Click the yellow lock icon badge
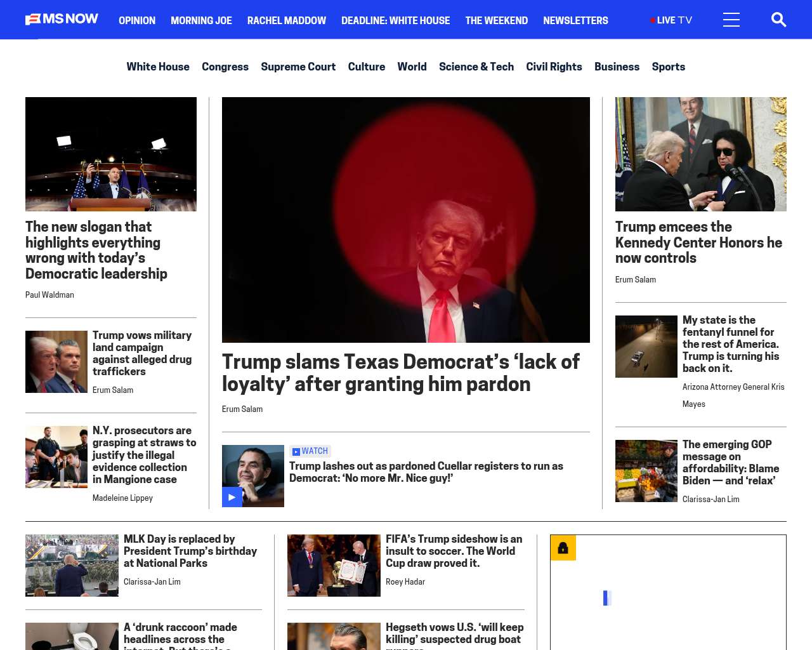 click(x=563, y=548)
